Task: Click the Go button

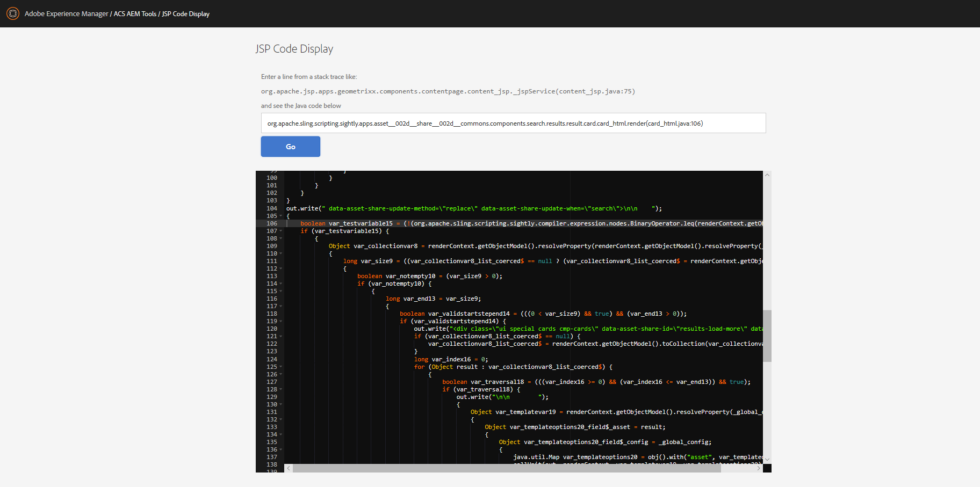Action: (x=291, y=147)
